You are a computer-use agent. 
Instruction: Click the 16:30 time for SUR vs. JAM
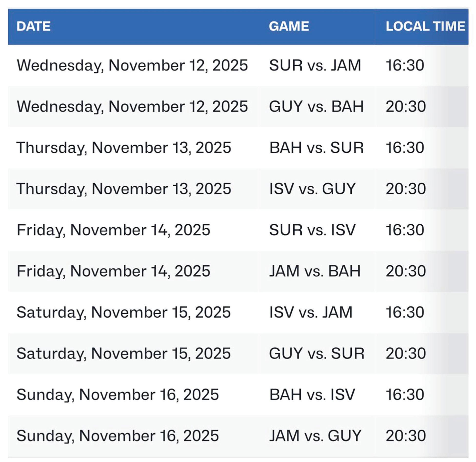[405, 65]
